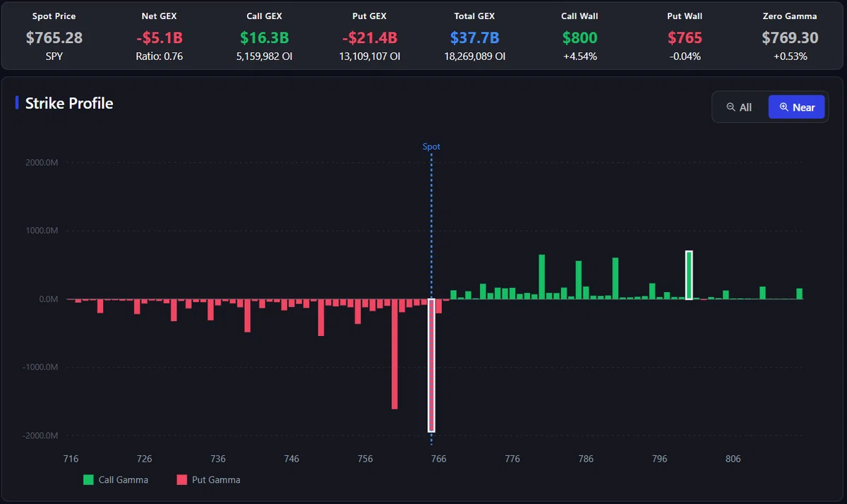Viewport: 847px width, 504px height.
Task: Click the Ratio: 0.76 text
Action: [x=160, y=56]
